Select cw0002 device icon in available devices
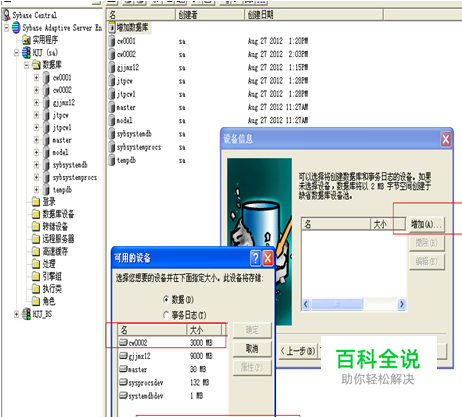This screenshot has width=462, height=417. tap(123, 342)
